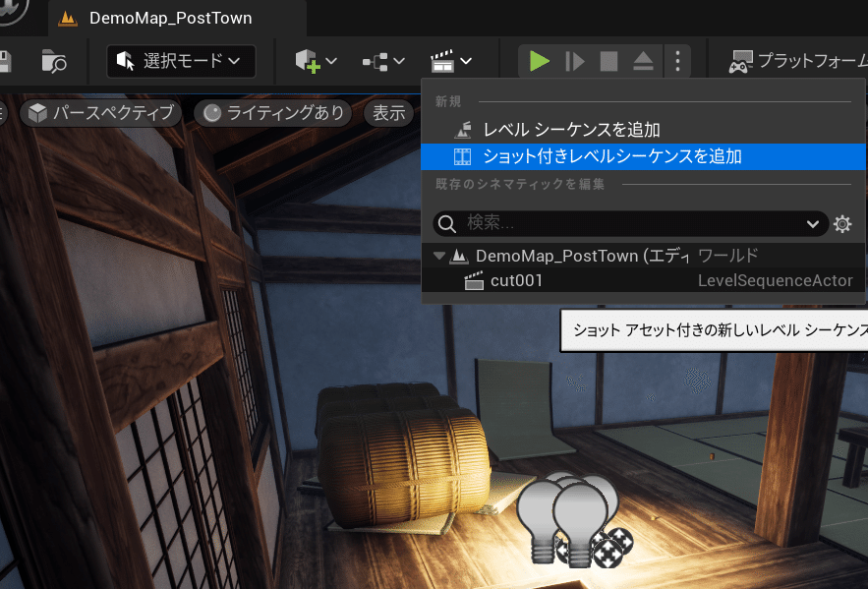Start play with green Play button
Screen dimensions: 868x589
pyautogui.click(x=539, y=61)
